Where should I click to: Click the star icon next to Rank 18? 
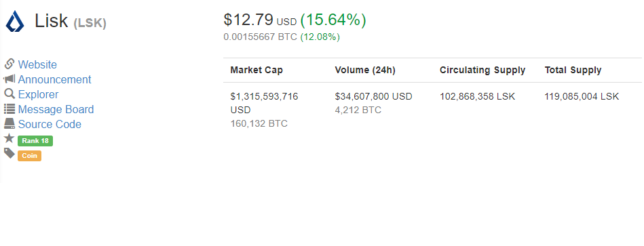tap(9, 138)
